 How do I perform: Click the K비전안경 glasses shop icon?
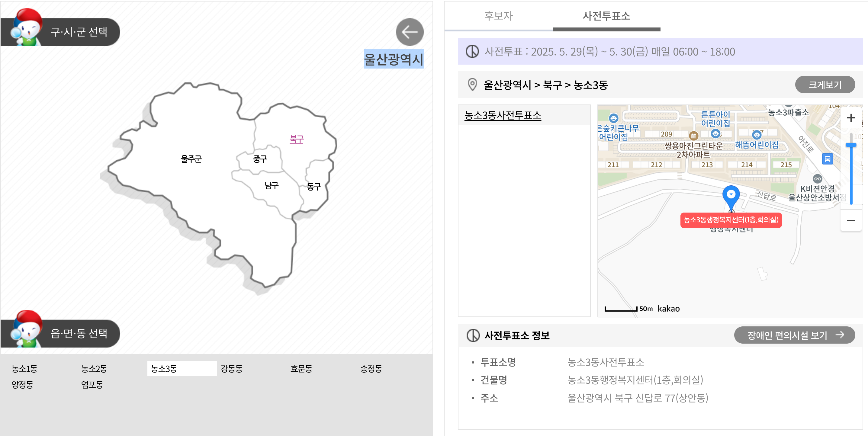point(817,179)
